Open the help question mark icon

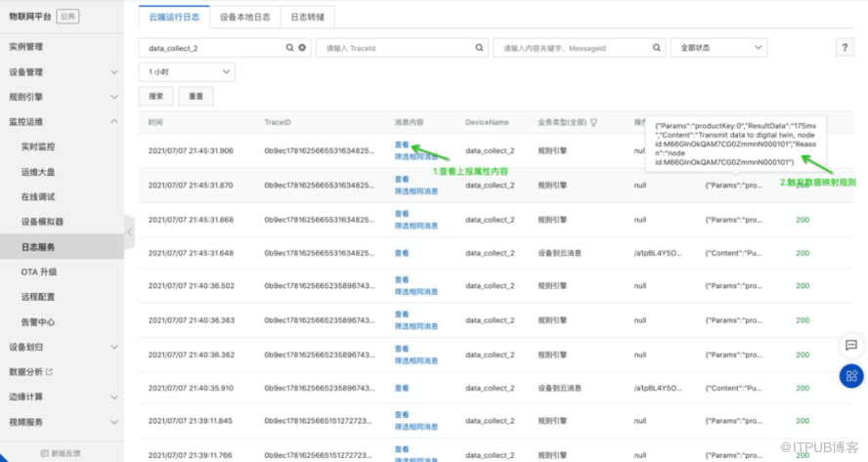pos(846,48)
